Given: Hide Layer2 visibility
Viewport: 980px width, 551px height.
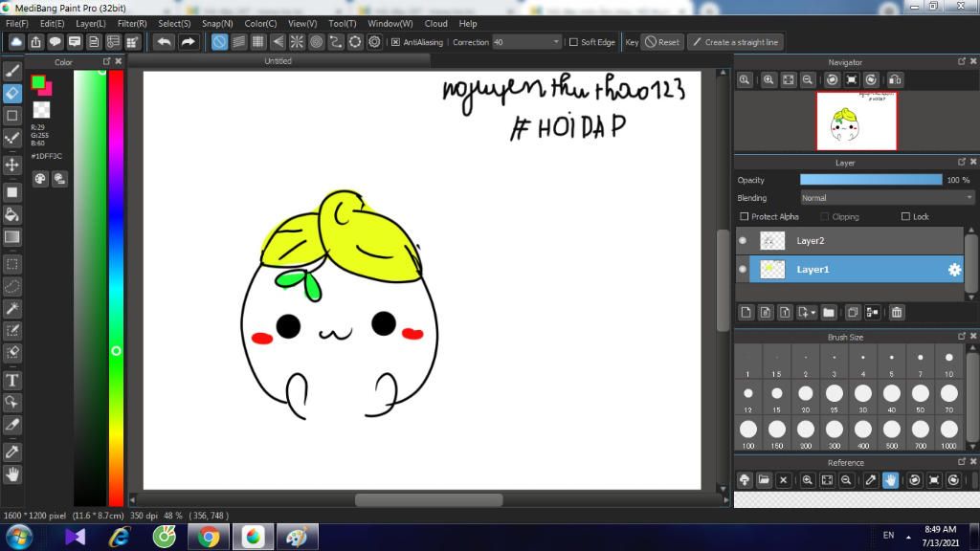Looking at the screenshot, I should (x=743, y=240).
